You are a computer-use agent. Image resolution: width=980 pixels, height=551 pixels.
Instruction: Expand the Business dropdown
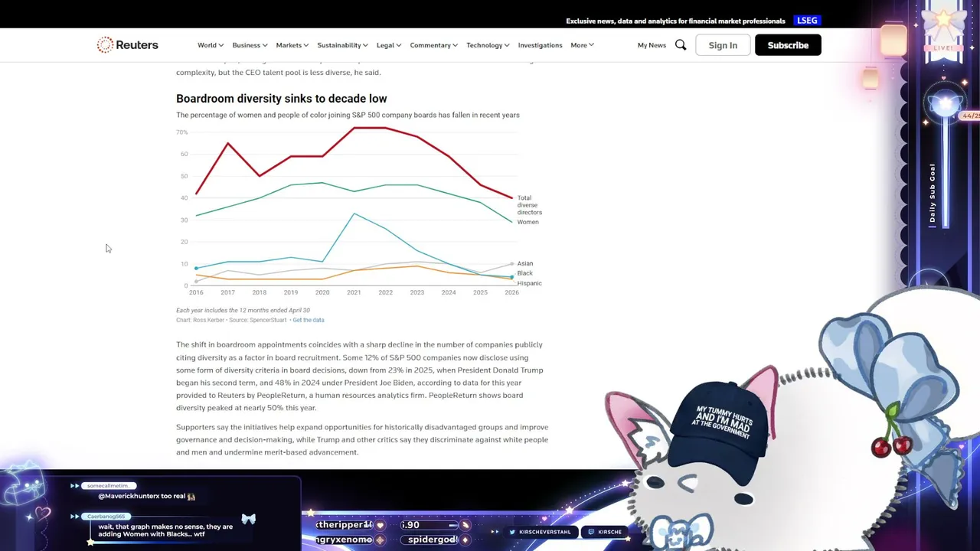[x=250, y=45]
